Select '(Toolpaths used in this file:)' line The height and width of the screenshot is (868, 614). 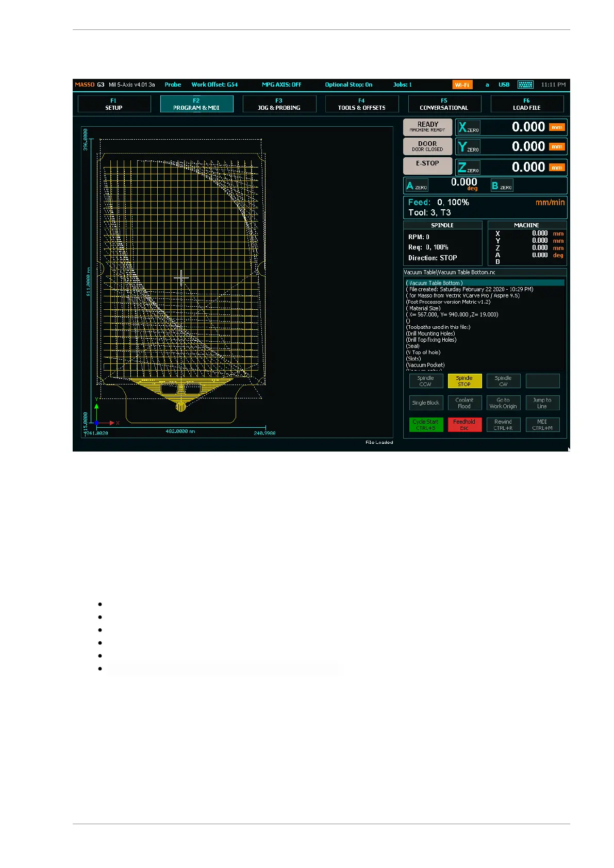point(438,327)
